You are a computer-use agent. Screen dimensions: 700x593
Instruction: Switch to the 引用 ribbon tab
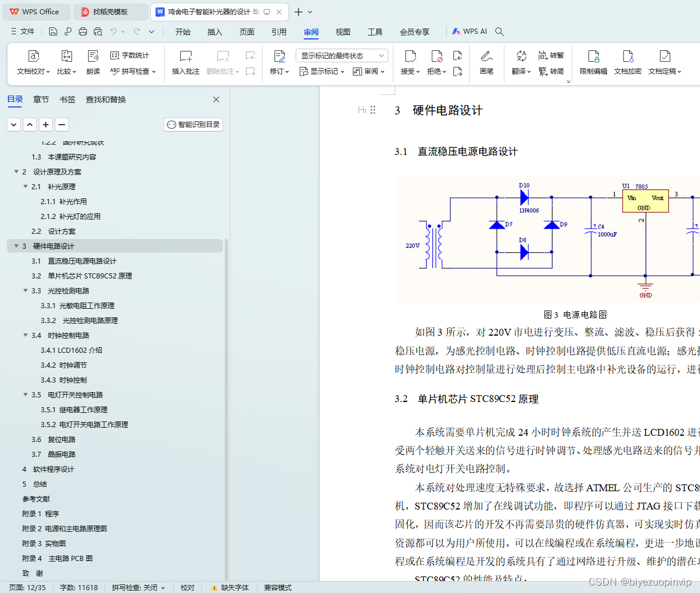point(279,32)
